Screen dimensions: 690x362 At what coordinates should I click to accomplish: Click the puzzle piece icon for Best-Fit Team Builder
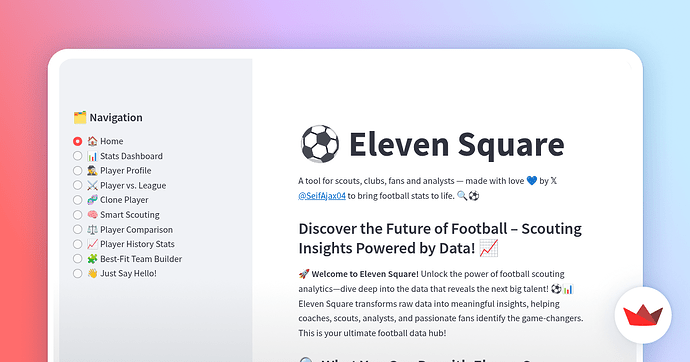click(92, 259)
